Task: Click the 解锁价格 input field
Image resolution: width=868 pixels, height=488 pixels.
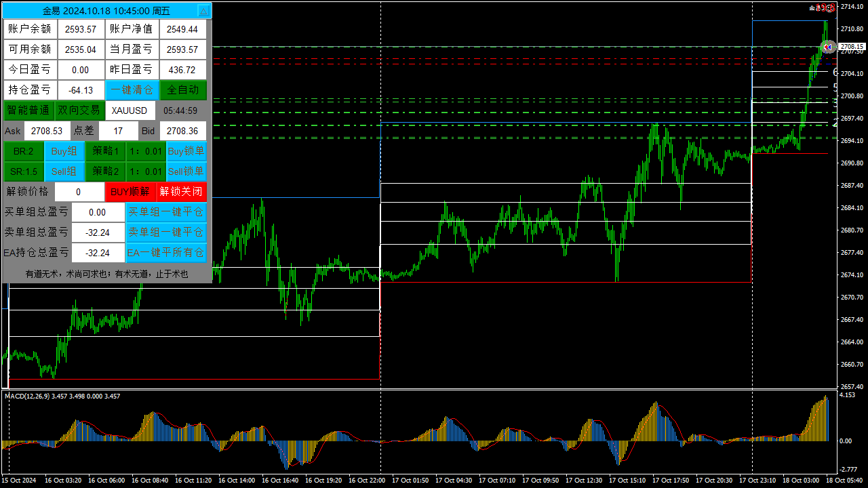Action: [x=79, y=192]
